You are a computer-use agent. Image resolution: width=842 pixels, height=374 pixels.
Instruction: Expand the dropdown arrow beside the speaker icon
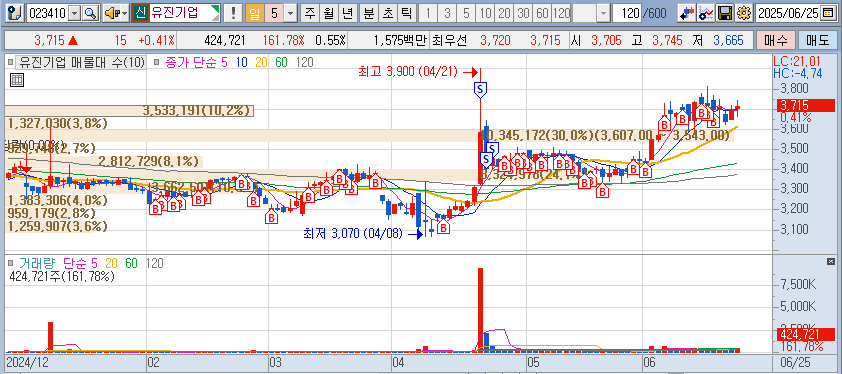click(125, 13)
